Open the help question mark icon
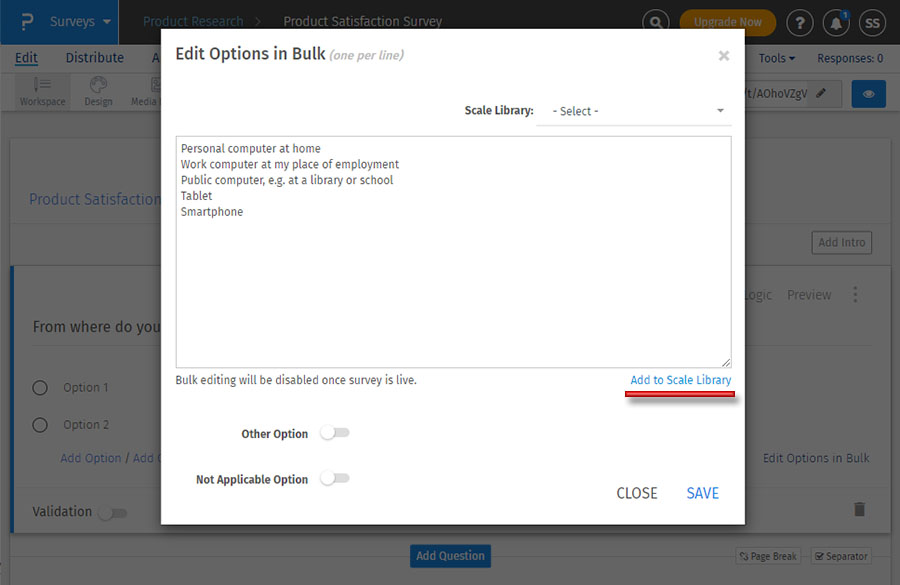Image resolution: width=900 pixels, height=585 pixels. (x=799, y=21)
